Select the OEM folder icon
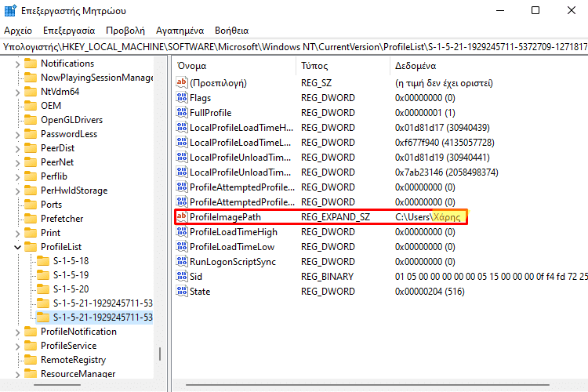This screenshot has width=588, height=392. click(x=31, y=106)
